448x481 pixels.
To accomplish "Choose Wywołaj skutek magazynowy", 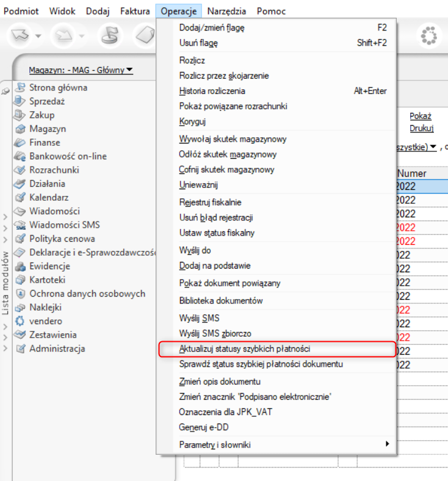I will 277,139.
